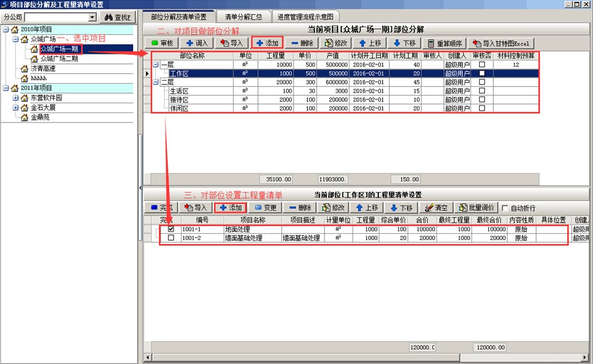Select 众城广场二期 in the project tree
Image resolution: width=593 pixels, height=364 pixels.
click(59, 59)
